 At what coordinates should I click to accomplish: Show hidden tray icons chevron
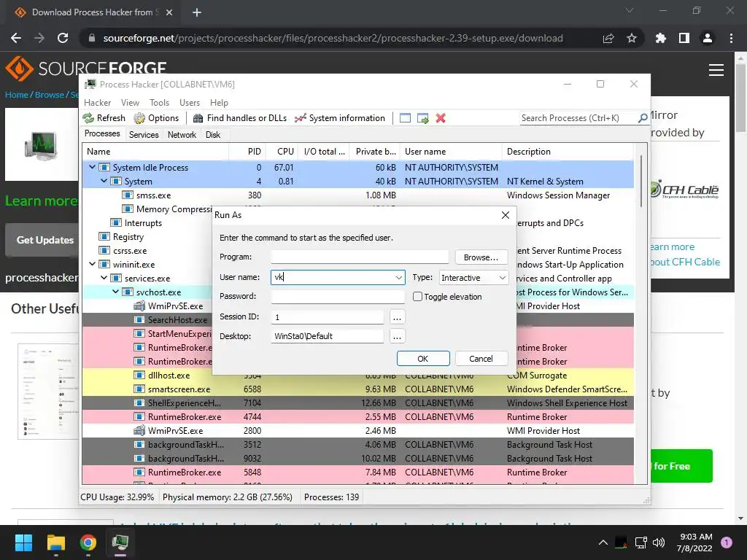603,542
